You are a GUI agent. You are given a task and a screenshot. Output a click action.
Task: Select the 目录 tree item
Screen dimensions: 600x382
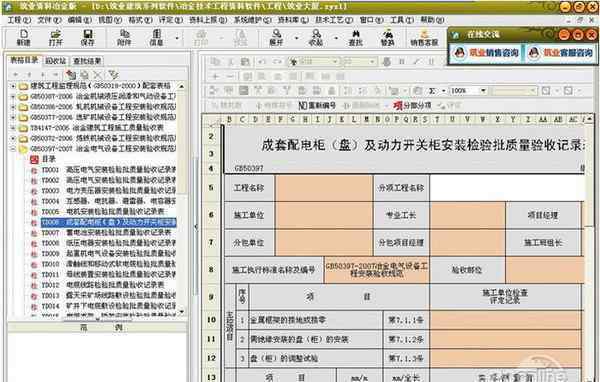click(x=49, y=159)
